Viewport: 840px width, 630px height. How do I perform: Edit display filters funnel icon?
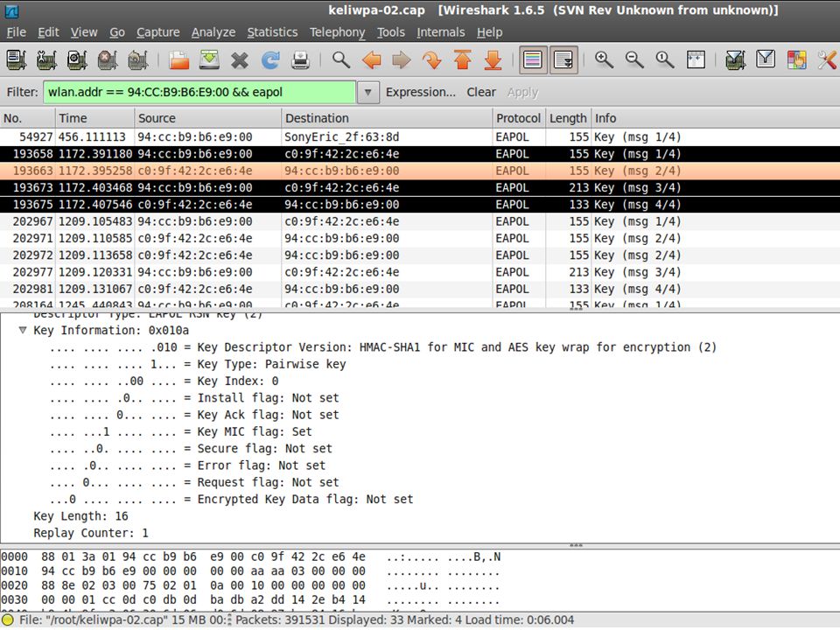coord(766,59)
